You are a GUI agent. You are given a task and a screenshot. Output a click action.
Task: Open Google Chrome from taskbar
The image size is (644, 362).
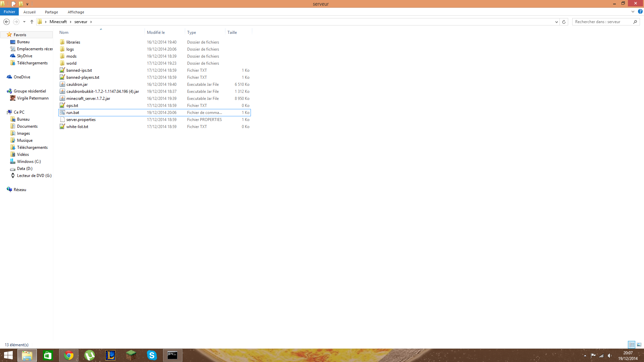(69, 355)
